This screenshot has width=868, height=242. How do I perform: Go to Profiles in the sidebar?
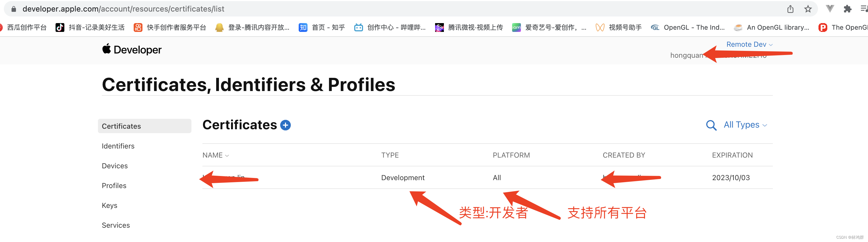114,186
